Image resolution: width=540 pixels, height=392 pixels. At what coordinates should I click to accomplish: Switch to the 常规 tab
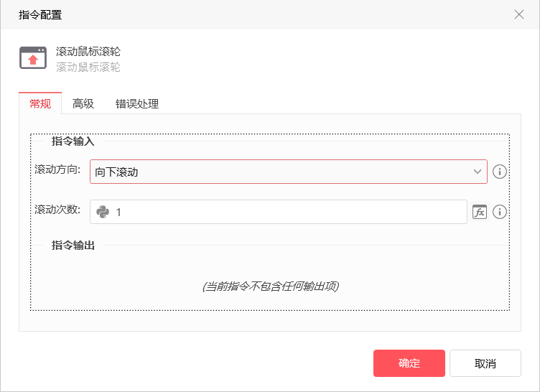[40, 103]
